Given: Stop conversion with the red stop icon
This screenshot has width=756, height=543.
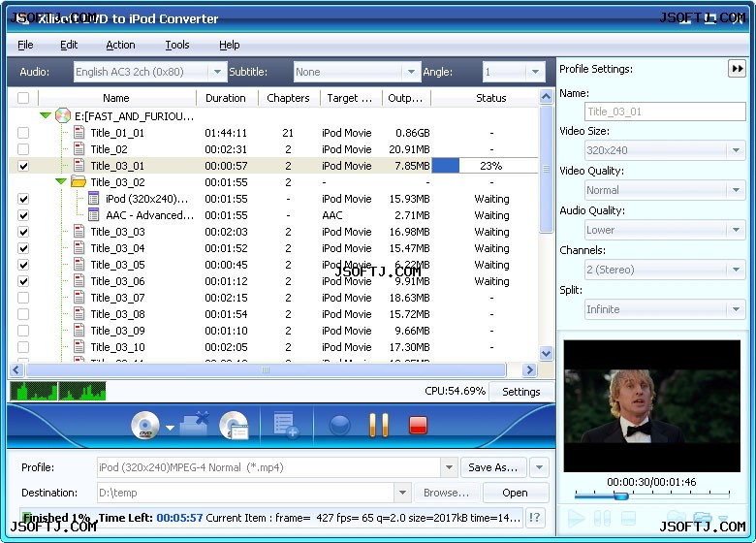Looking at the screenshot, I should pyautogui.click(x=418, y=425).
